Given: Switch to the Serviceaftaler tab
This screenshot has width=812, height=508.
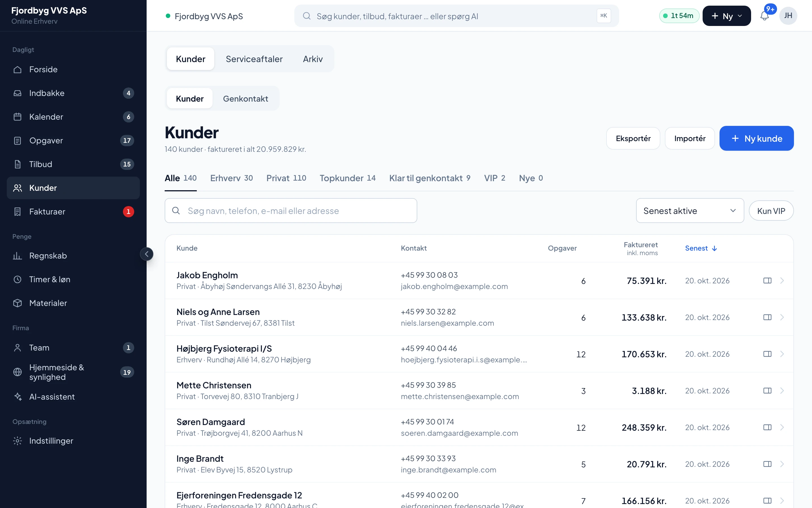Looking at the screenshot, I should [x=254, y=59].
